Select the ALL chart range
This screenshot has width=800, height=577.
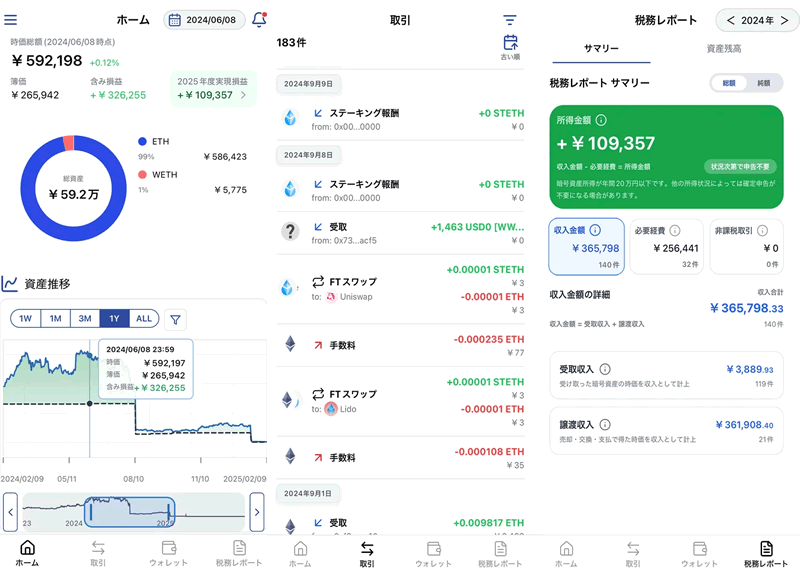[x=144, y=319]
